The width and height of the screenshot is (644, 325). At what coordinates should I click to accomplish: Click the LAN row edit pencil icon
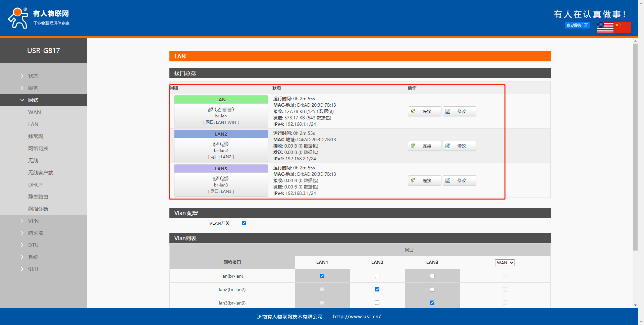point(448,111)
